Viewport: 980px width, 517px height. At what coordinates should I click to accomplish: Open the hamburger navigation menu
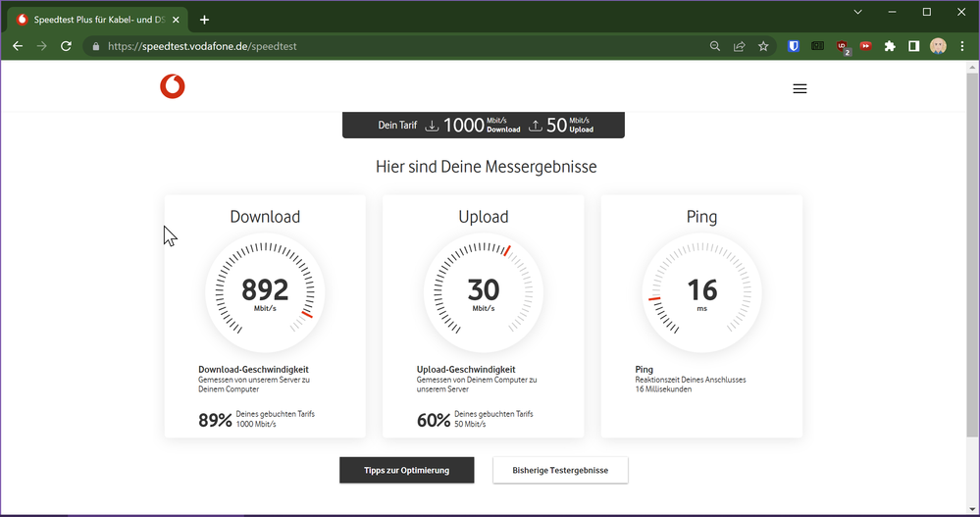click(799, 88)
